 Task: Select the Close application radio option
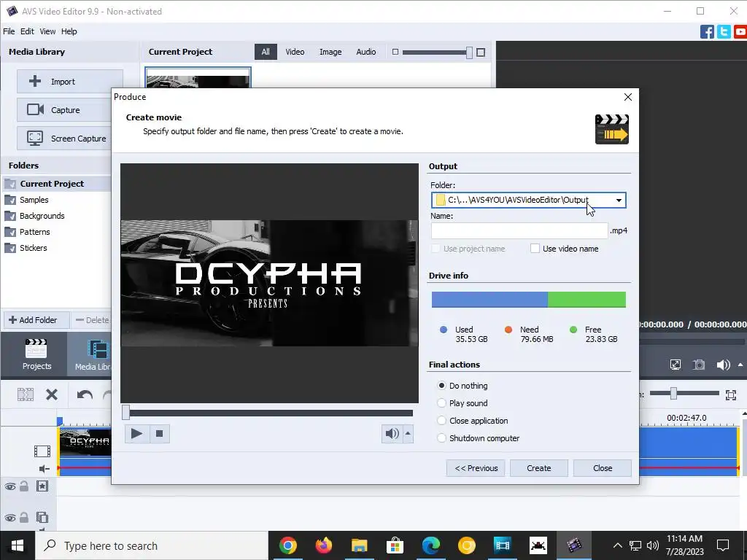coord(441,421)
